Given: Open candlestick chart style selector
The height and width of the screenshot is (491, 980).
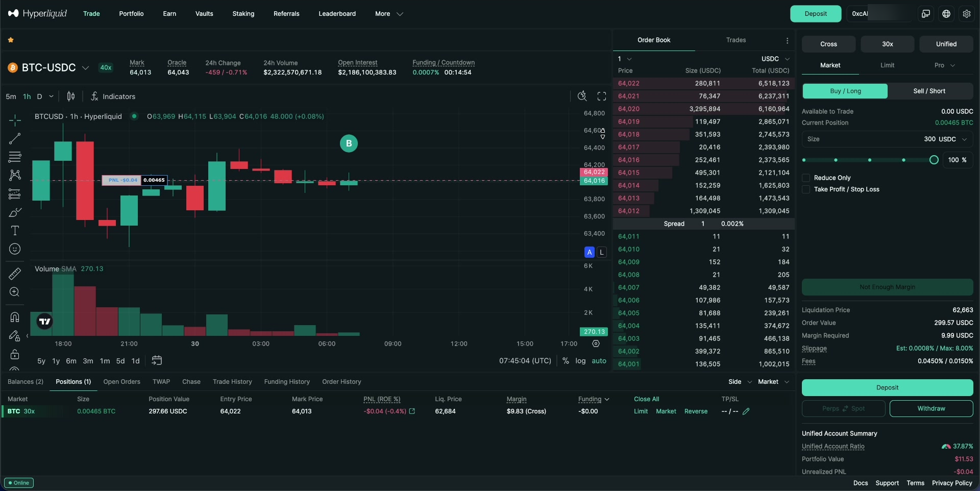Looking at the screenshot, I should 71,96.
